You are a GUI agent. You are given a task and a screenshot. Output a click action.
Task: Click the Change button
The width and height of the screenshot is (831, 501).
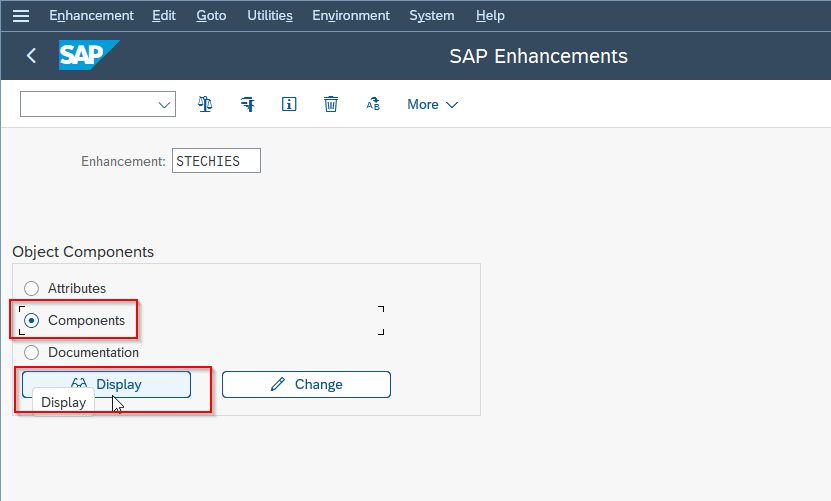point(306,384)
